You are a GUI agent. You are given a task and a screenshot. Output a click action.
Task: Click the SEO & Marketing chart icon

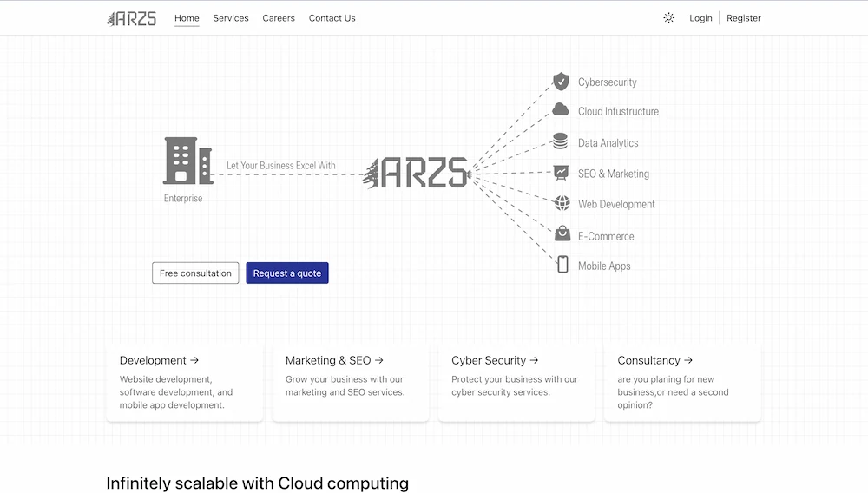pyautogui.click(x=561, y=173)
